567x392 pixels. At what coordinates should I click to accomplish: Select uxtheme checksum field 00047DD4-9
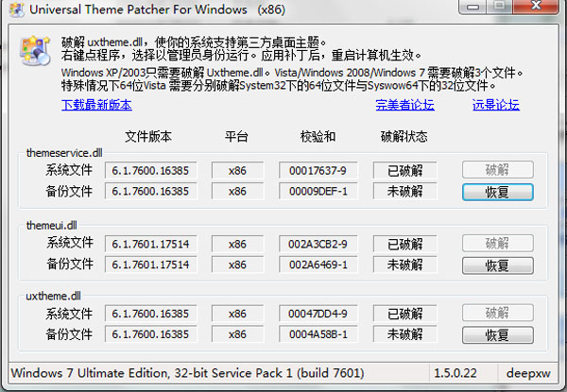tap(318, 314)
